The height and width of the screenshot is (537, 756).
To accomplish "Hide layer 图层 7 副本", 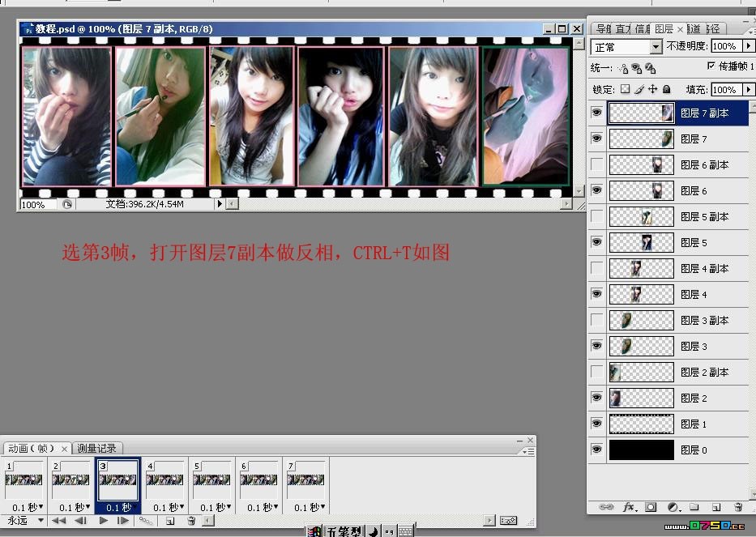I will pos(597,113).
